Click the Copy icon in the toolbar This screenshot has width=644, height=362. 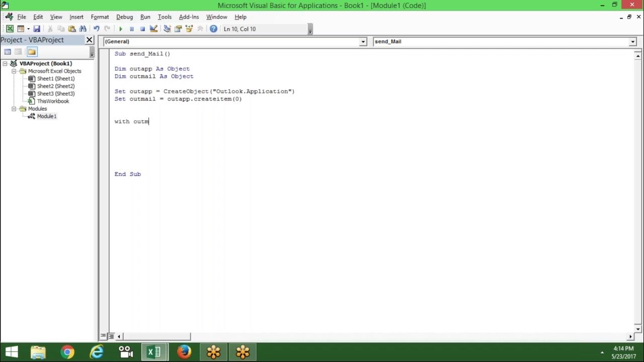(61, 29)
